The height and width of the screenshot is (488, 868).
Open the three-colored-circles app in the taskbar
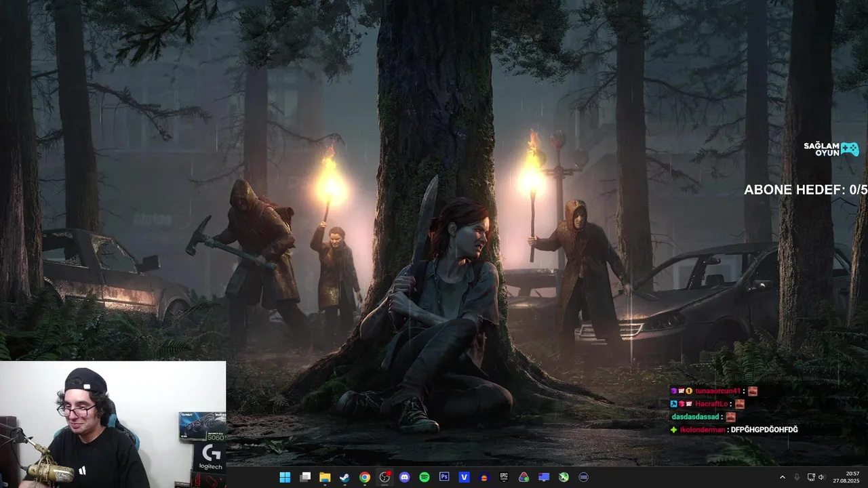click(524, 477)
